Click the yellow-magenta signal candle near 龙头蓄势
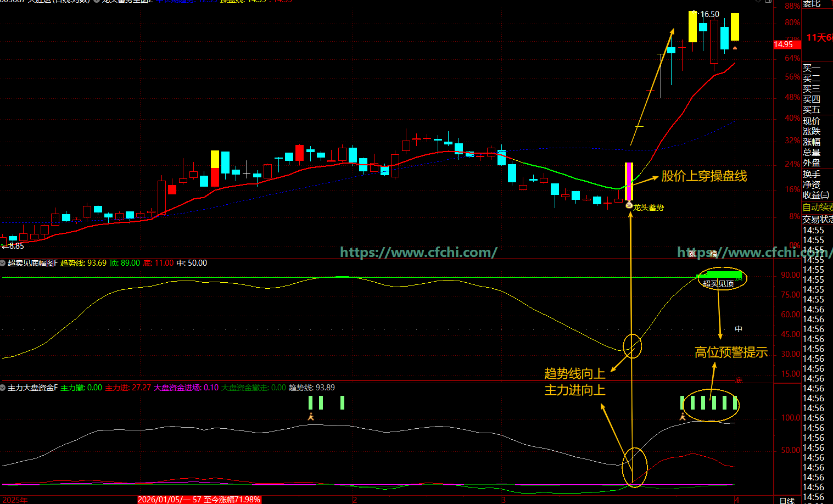Viewport: 833px width, 504px height. pyautogui.click(x=629, y=181)
